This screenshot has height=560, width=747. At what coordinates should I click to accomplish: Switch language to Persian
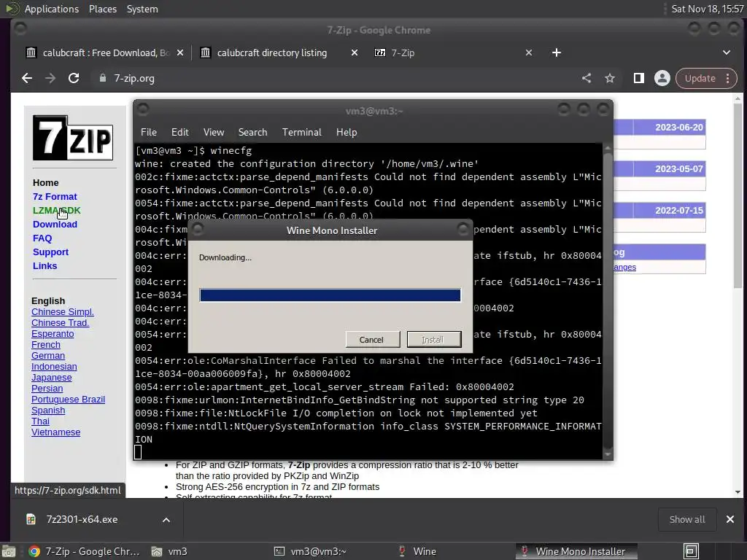[47, 389]
